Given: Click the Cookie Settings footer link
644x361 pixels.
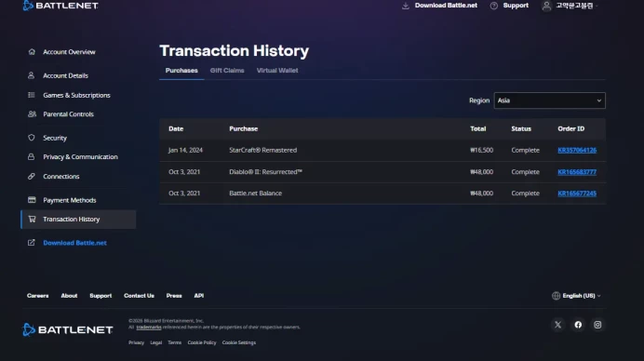Looking at the screenshot, I should [239, 342].
